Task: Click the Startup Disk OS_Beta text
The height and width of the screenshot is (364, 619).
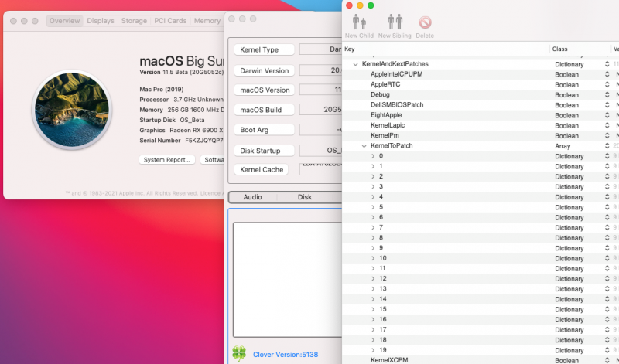Action: (x=172, y=120)
